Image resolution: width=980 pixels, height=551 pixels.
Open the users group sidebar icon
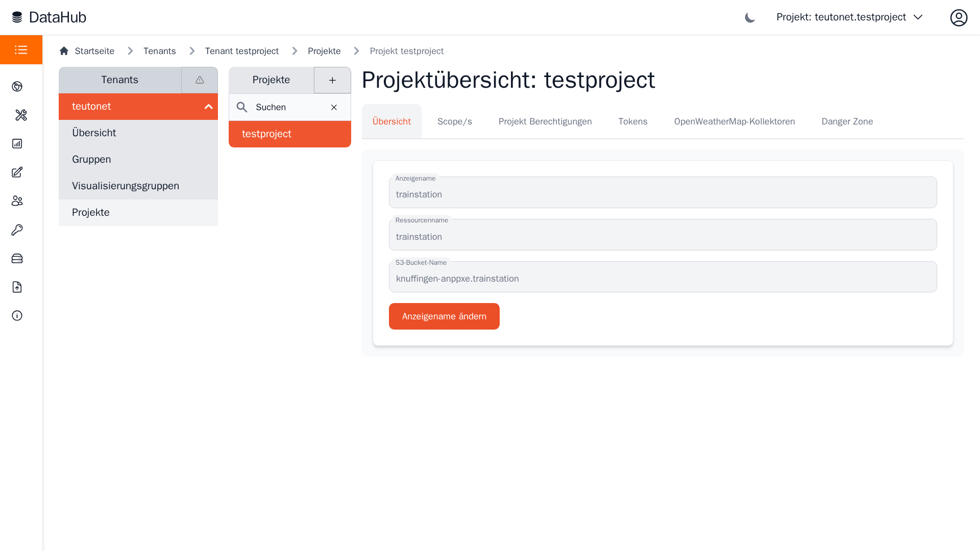[17, 201]
